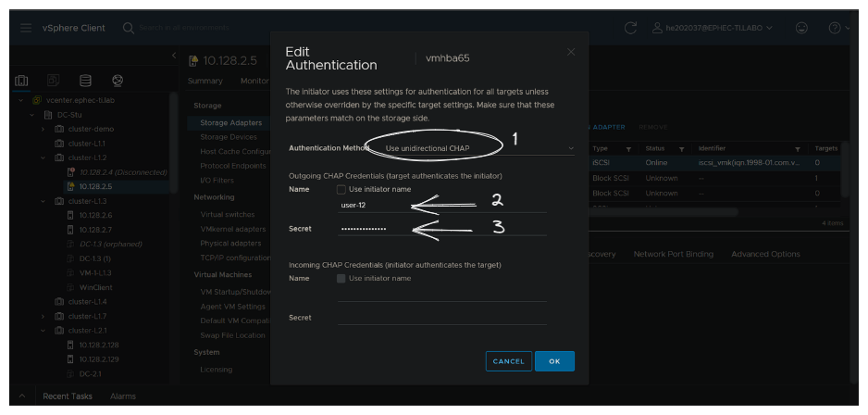The width and height of the screenshot is (868, 415).
Task: Collapse the cluster-L2.1 tree node
Action: click(x=43, y=330)
